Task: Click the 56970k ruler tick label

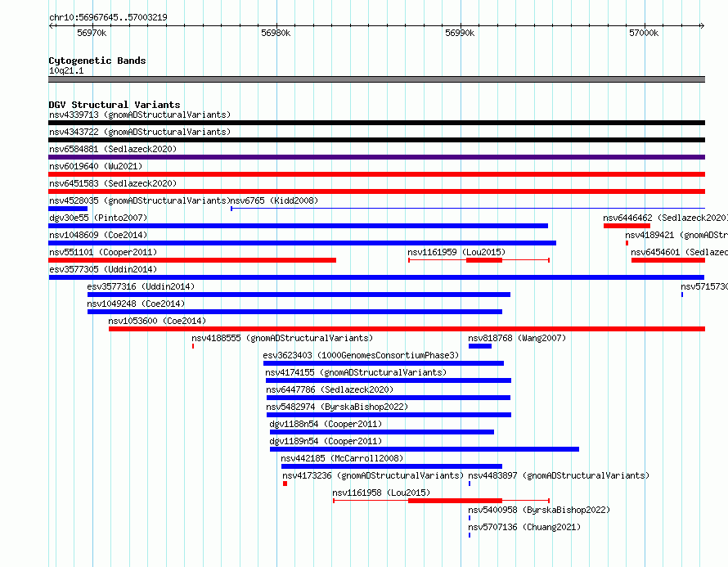Action: pos(92,33)
